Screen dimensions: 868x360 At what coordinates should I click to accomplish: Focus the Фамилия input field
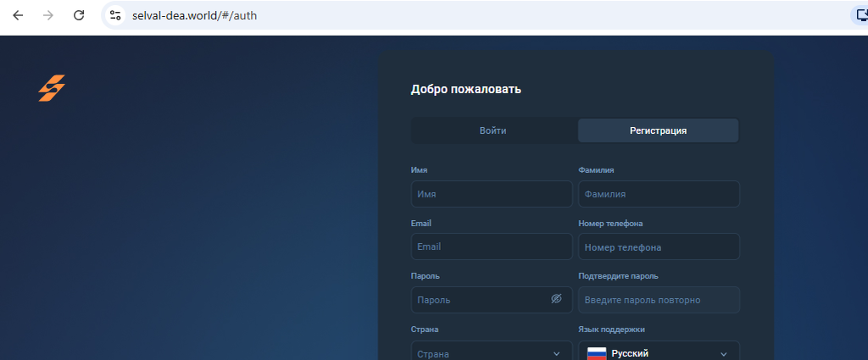(659, 194)
